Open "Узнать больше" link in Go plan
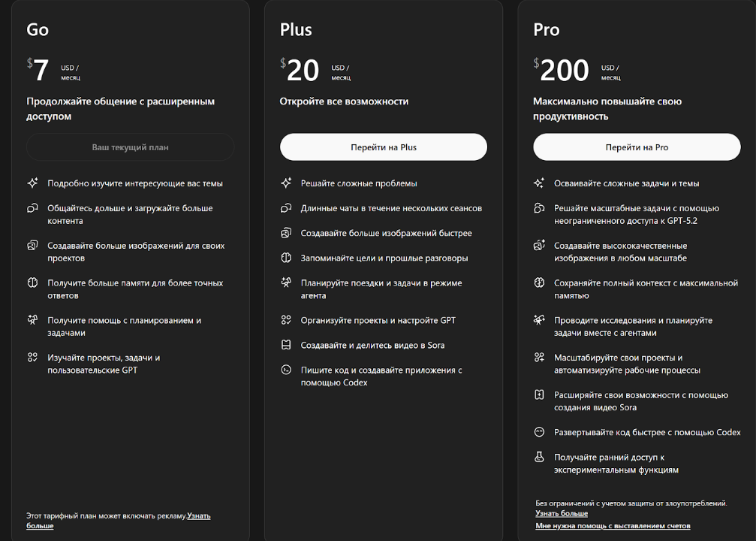Image resolution: width=756 pixels, height=541 pixels. (198, 516)
